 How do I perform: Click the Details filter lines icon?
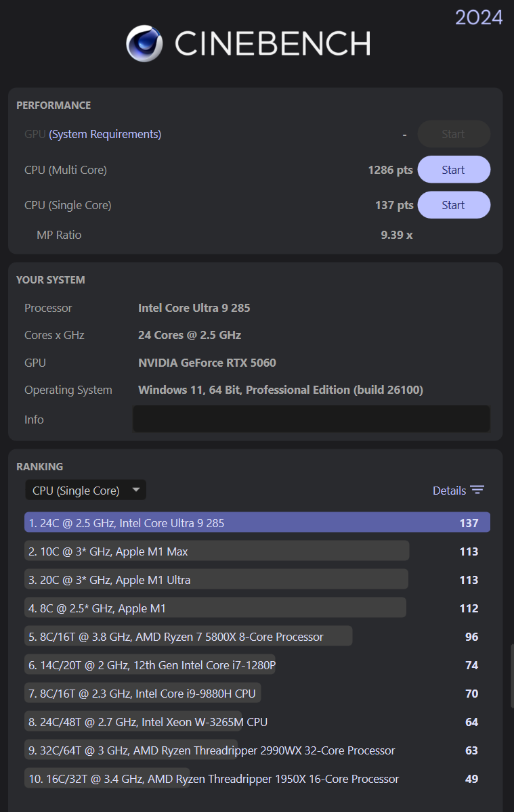coord(477,491)
